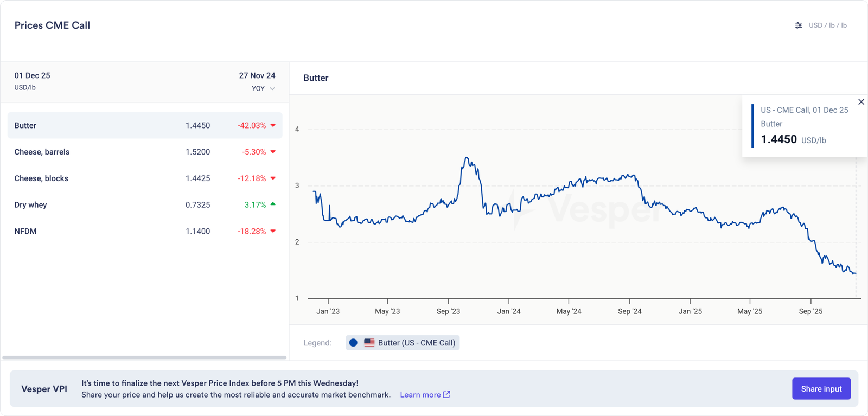Click the red arrow for Cheese, blocks
Viewport: 868px width, 416px height.
(273, 178)
